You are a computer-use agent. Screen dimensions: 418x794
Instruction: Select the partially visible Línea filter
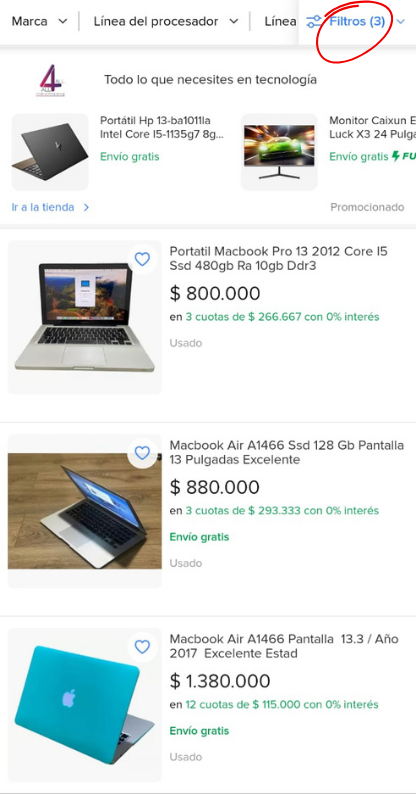click(x=280, y=21)
